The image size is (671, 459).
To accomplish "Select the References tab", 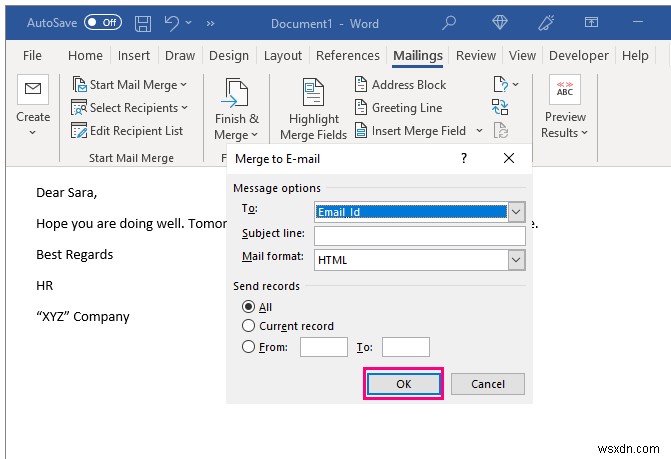I will click(x=347, y=56).
